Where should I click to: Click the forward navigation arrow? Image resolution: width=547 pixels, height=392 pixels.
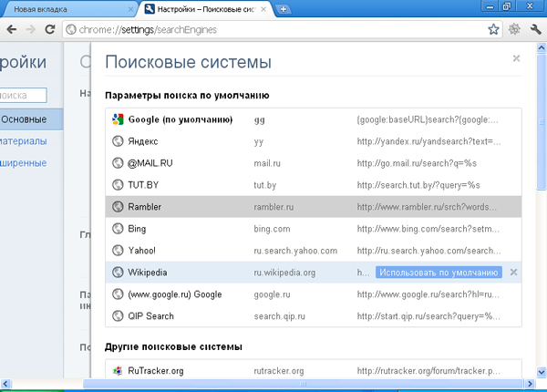click(31, 30)
